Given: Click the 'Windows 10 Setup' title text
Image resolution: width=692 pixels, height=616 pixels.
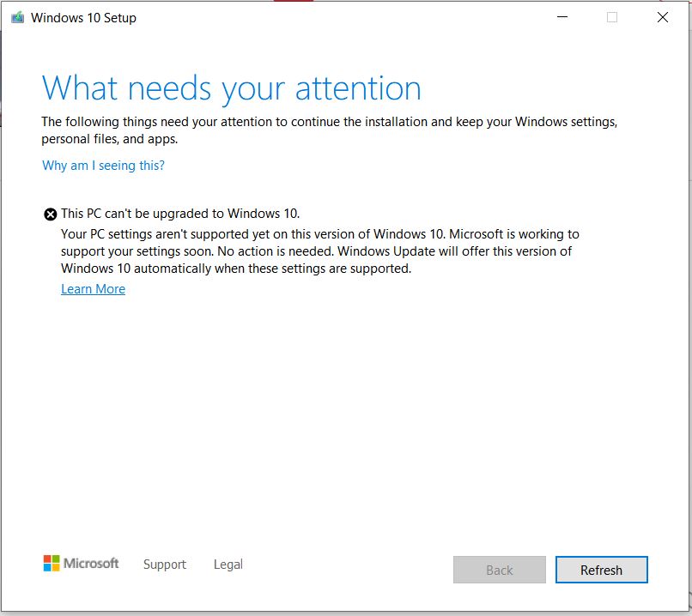Looking at the screenshot, I should click(83, 18).
